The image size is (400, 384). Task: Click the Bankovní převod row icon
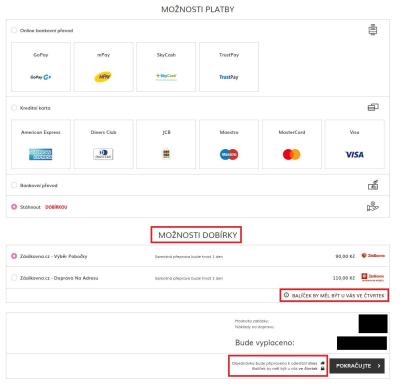(373, 185)
